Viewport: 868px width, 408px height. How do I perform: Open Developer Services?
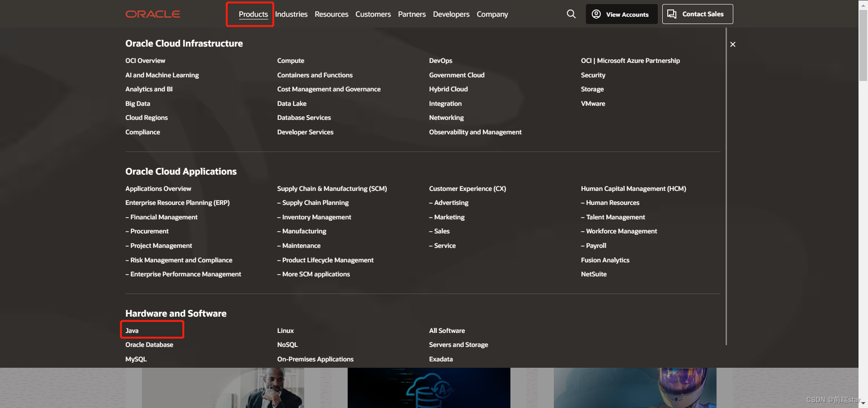coord(305,132)
